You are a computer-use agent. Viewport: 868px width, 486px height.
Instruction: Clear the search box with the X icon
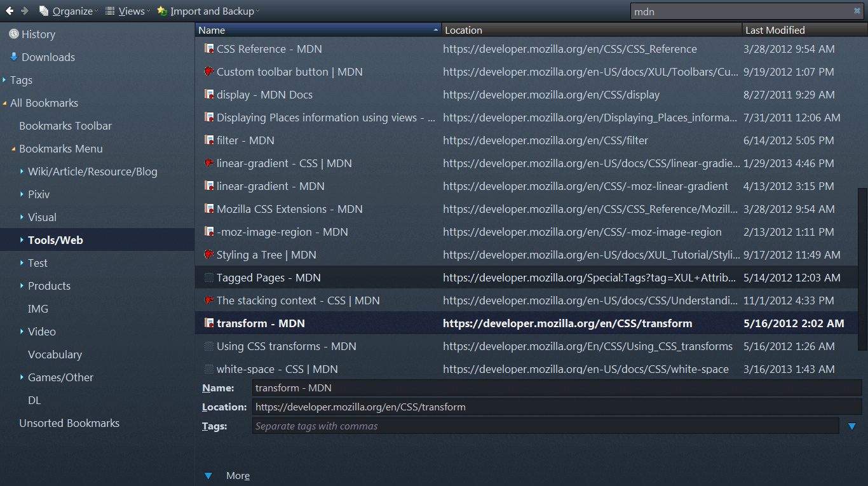[x=857, y=11]
